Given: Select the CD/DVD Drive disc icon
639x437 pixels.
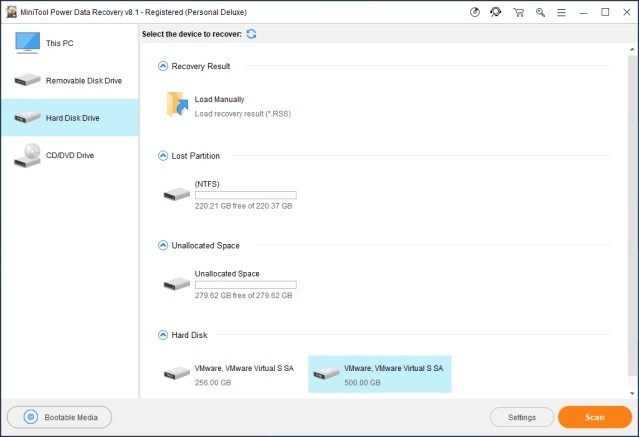Looking at the screenshot, I should [27, 155].
